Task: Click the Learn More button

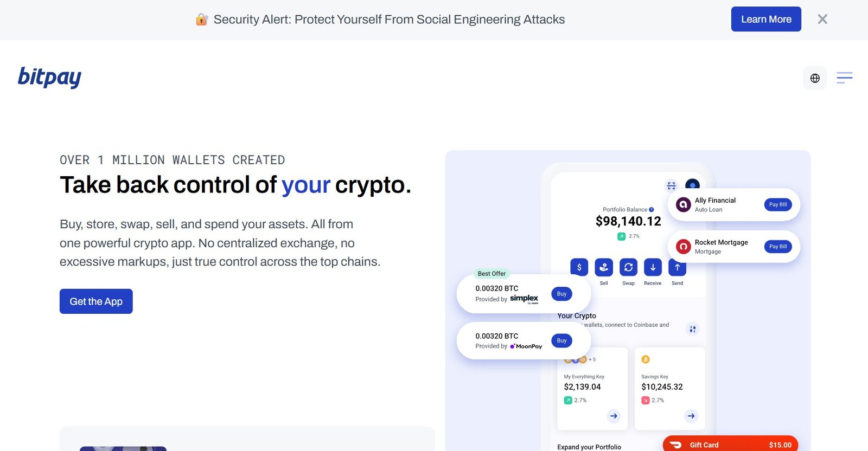Action: coord(765,20)
